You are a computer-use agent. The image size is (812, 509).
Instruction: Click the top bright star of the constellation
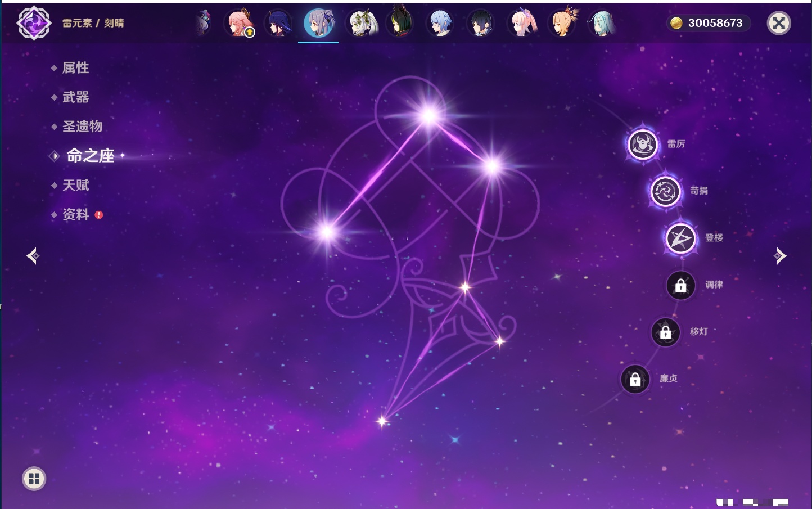429,116
